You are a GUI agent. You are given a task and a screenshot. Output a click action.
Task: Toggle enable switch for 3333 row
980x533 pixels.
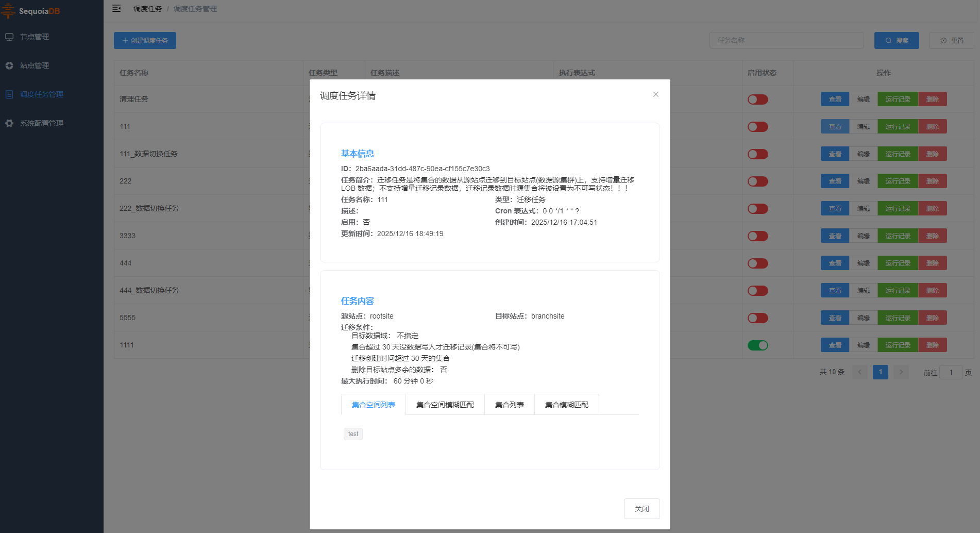click(758, 236)
